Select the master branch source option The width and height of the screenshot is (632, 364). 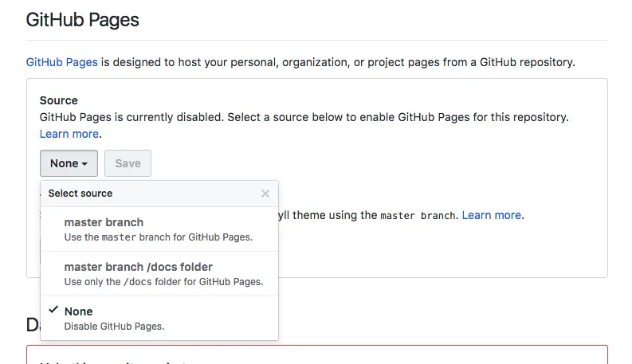pos(104,222)
